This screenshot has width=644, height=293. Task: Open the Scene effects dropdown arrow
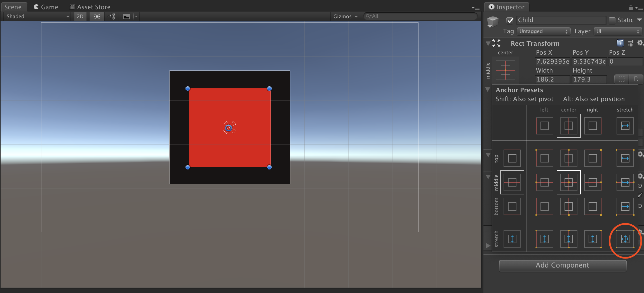click(136, 16)
